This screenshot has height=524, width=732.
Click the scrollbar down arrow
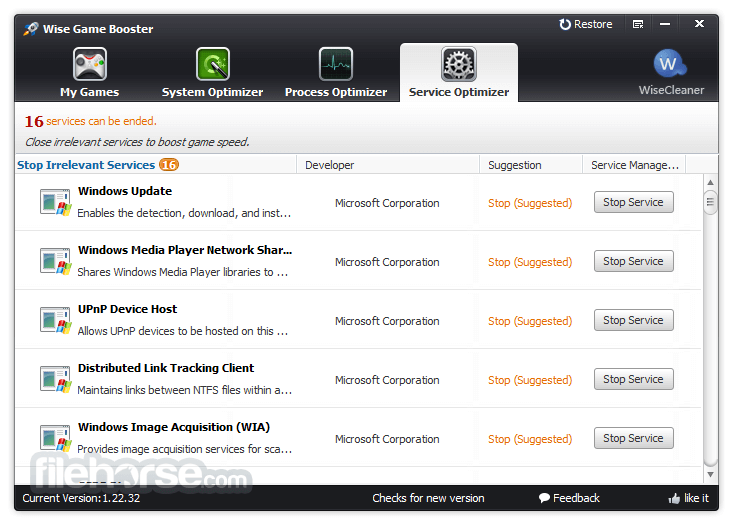pos(710,474)
